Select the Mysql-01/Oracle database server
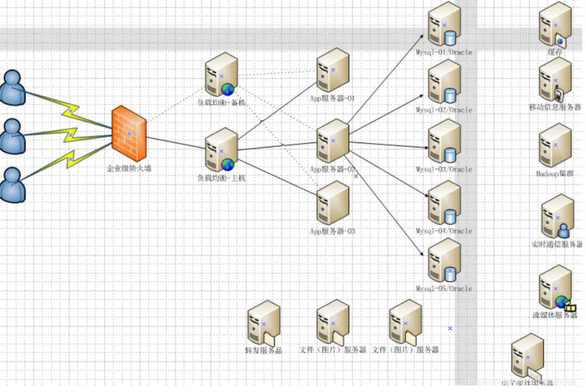The width and height of the screenshot is (586, 392). tap(444, 24)
